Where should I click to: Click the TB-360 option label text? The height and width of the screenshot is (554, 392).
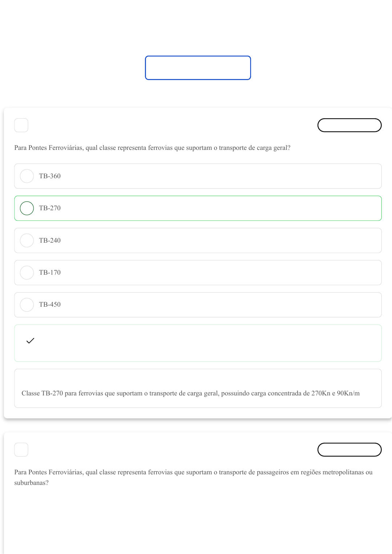tap(50, 176)
